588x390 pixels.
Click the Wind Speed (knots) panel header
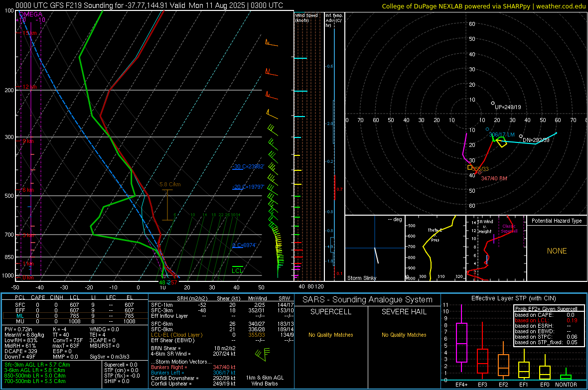tap(306, 17)
